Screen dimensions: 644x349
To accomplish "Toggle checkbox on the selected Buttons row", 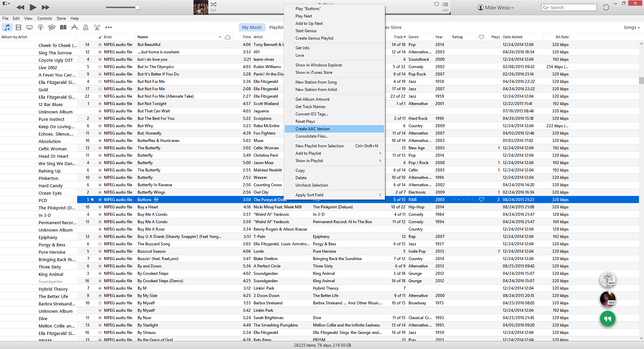I will (100, 199).
